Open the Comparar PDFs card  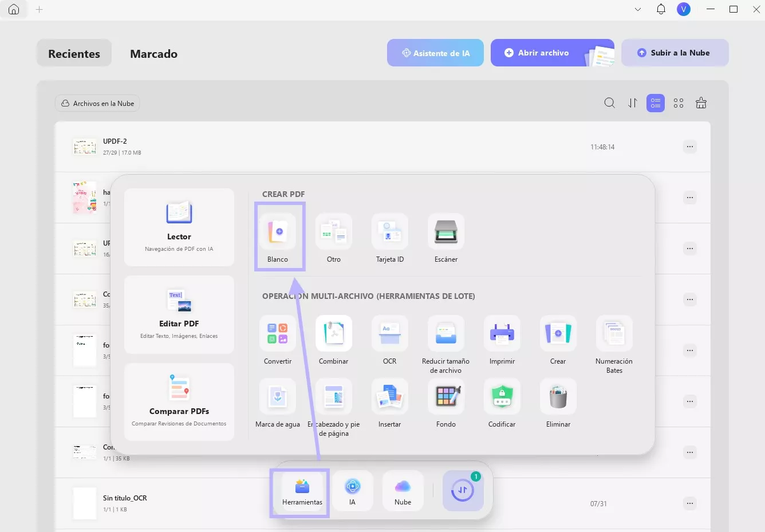pos(179,401)
